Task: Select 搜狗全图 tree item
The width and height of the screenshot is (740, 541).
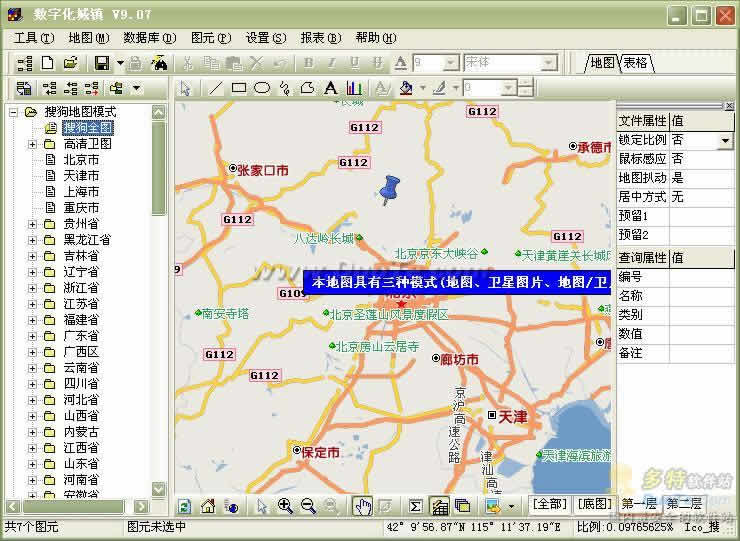Action: (x=88, y=127)
